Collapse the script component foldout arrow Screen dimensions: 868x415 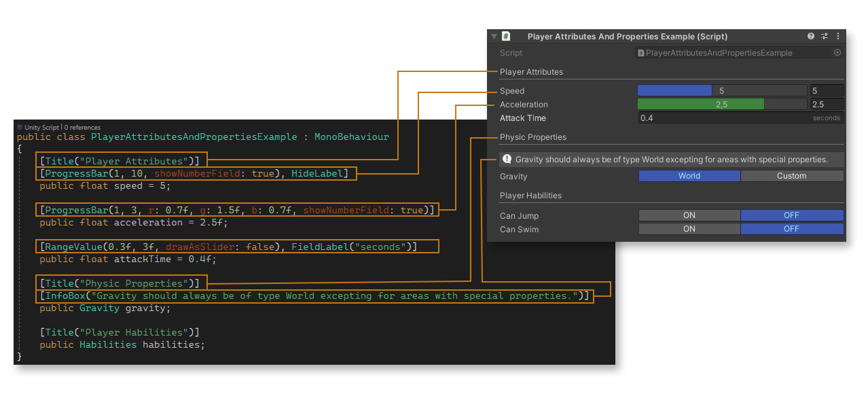pyautogui.click(x=494, y=37)
